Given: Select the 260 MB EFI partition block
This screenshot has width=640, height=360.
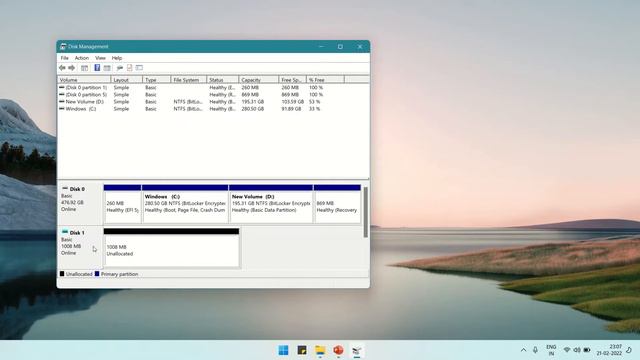Looking at the screenshot, I should click(122, 204).
